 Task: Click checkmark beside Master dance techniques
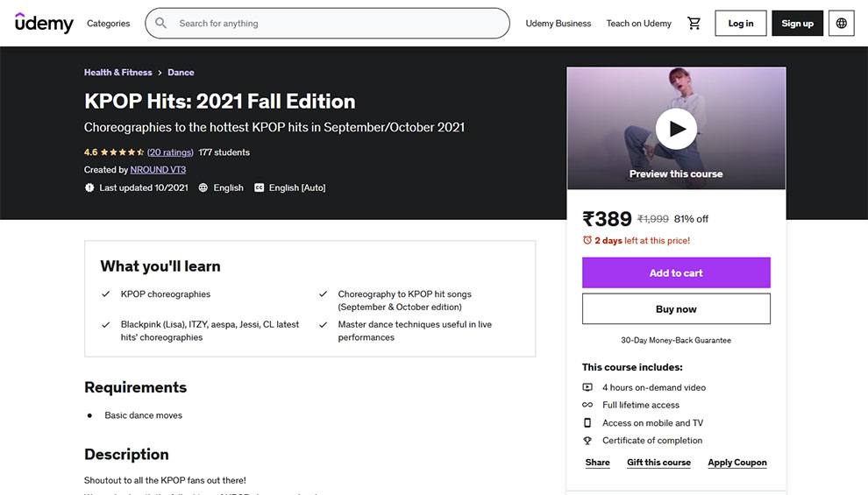[324, 325]
